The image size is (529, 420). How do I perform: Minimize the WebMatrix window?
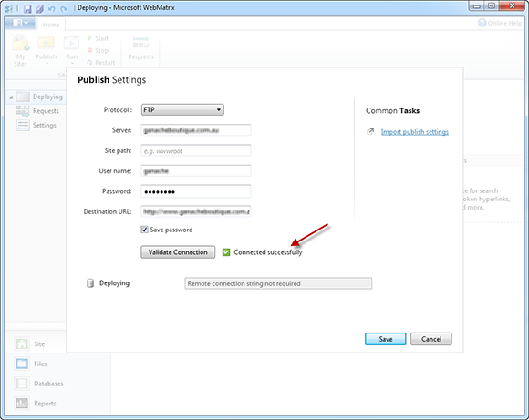pyautogui.click(x=477, y=6)
